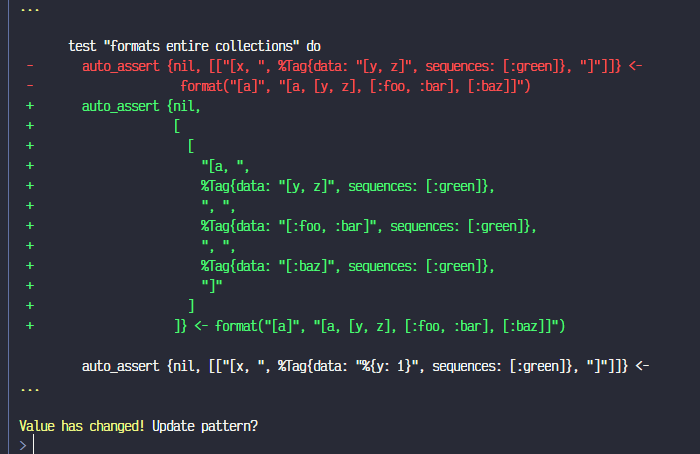
Task: Click the 'Update pattern?' question text
Action: click(x=205, y=426)
